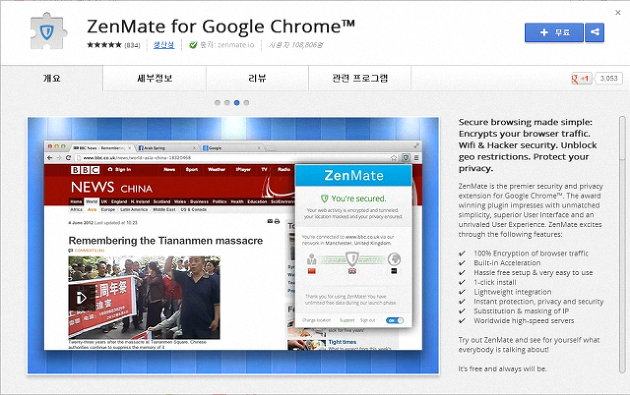Viewport: 630px width, 395px height.
Task: Click the ZenMate header in the popup
Action: 354,175
